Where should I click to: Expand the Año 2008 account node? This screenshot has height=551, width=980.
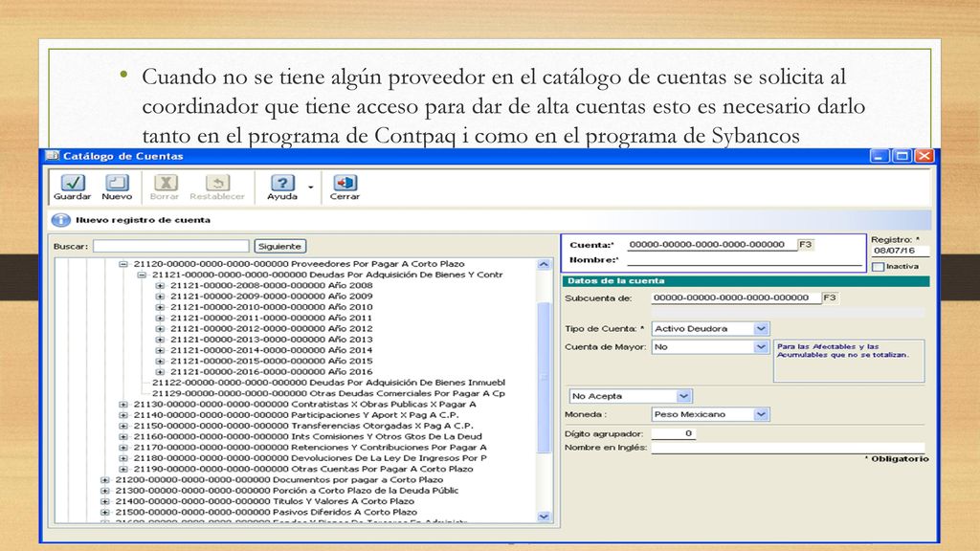(160, 285)
